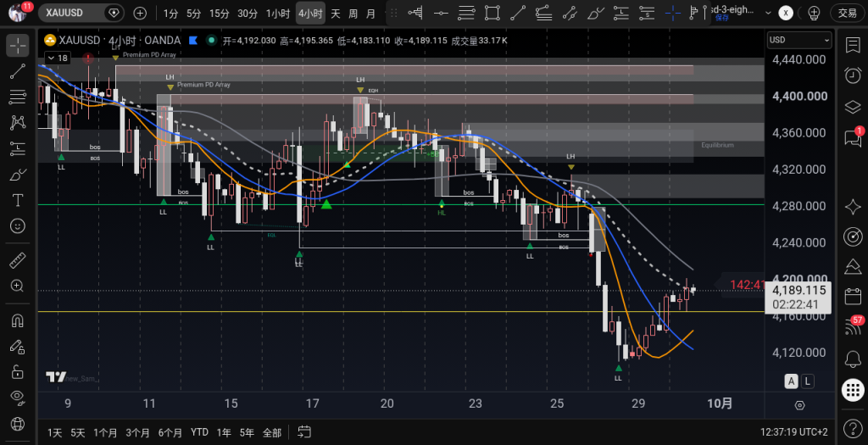Viewport: 868px width, 445px height.
Task: Open the calendar icon in right sidebar
Action: [853, 296]
